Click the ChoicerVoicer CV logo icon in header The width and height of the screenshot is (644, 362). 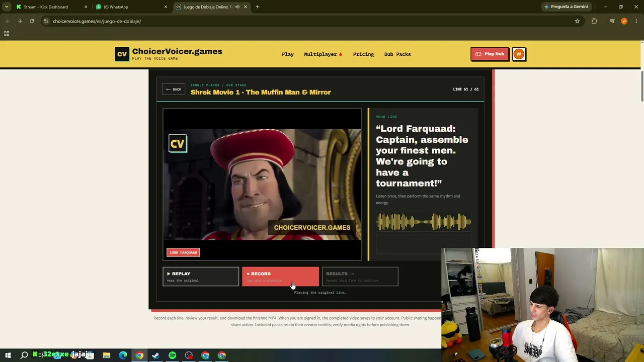[122, 54]
